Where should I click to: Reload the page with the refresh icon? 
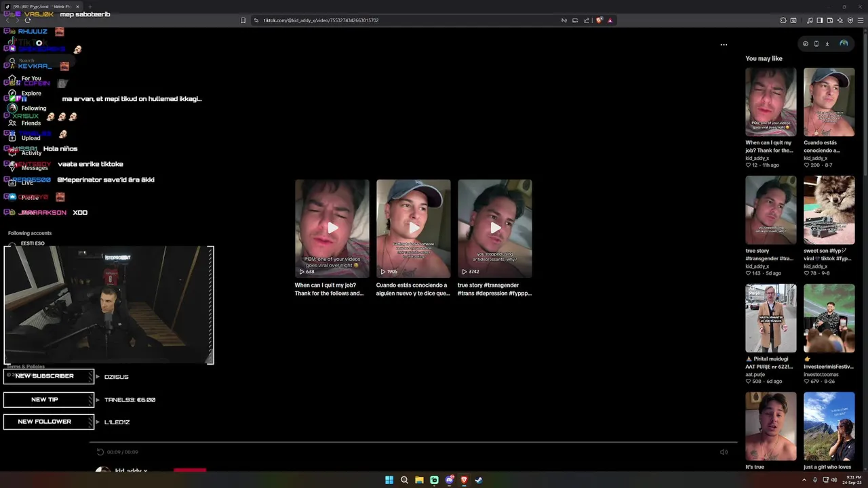(x=28, y=20)
